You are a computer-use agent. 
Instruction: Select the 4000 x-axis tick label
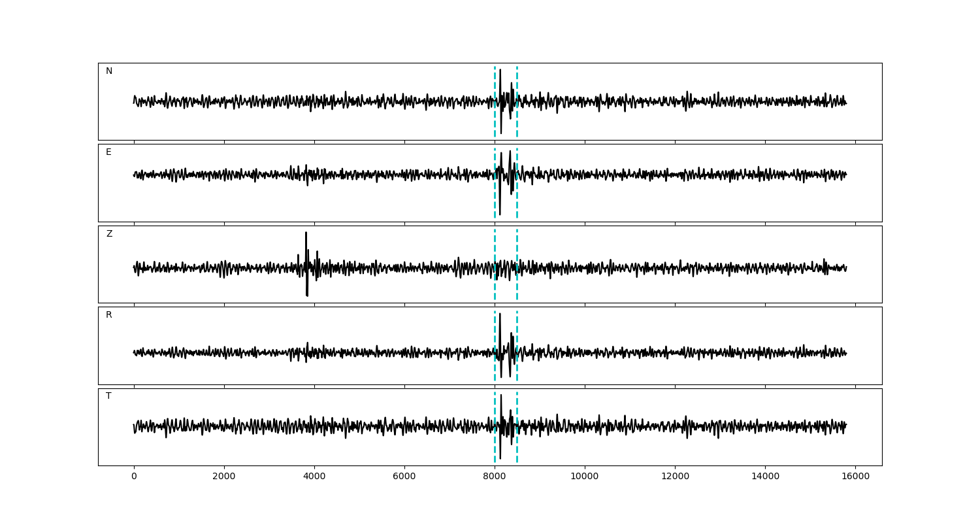[x=314, y=477]
